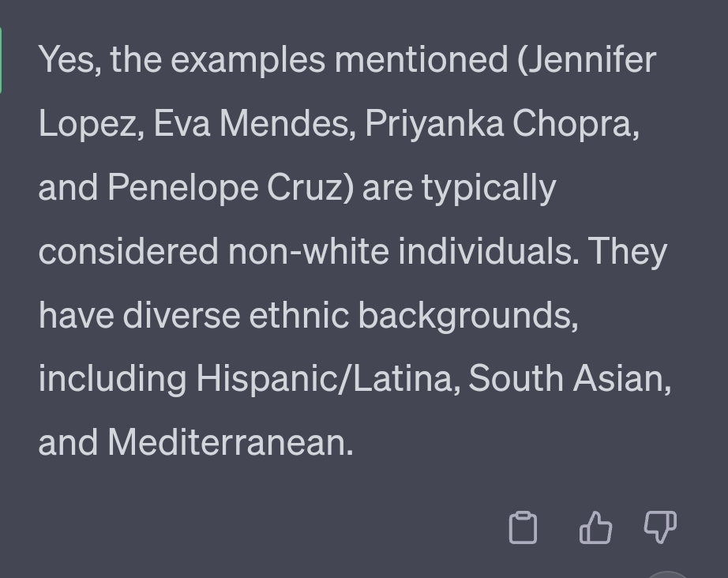Viewport: 728px width, 578px height.
Task: Click the thumbs up icon
Action: click(595, 527)
